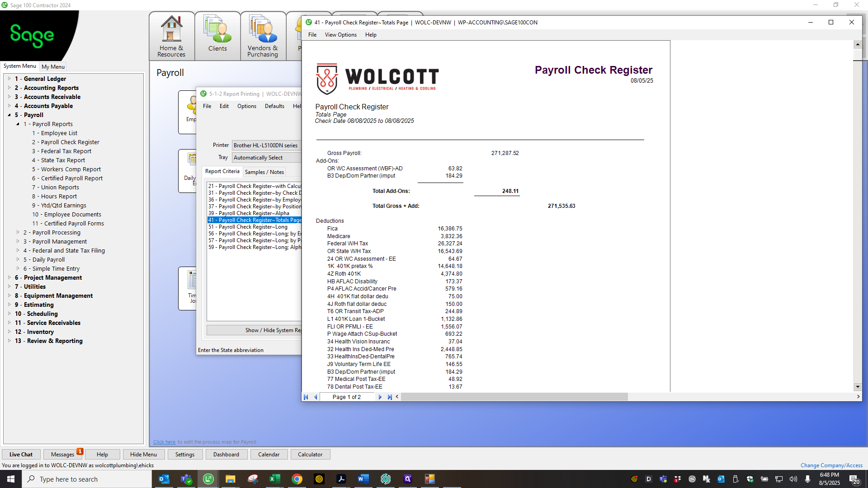Go to next report page
Viewport: 868px width, 488px height.
(380, 397)
